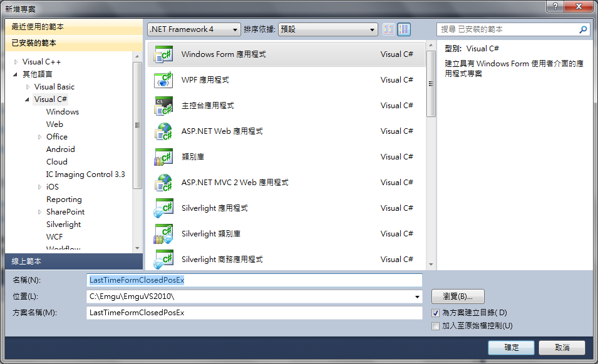Open 線上範本 section

point(74,261)
